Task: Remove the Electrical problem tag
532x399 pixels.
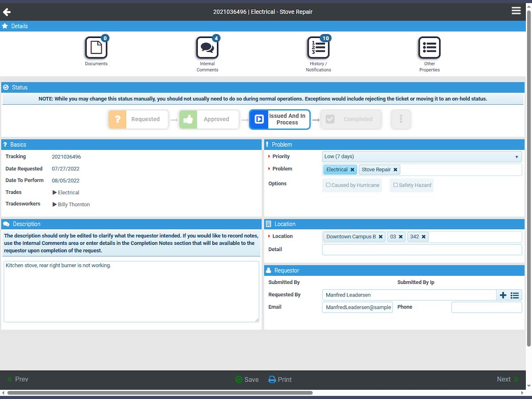Action: point(352,170)
